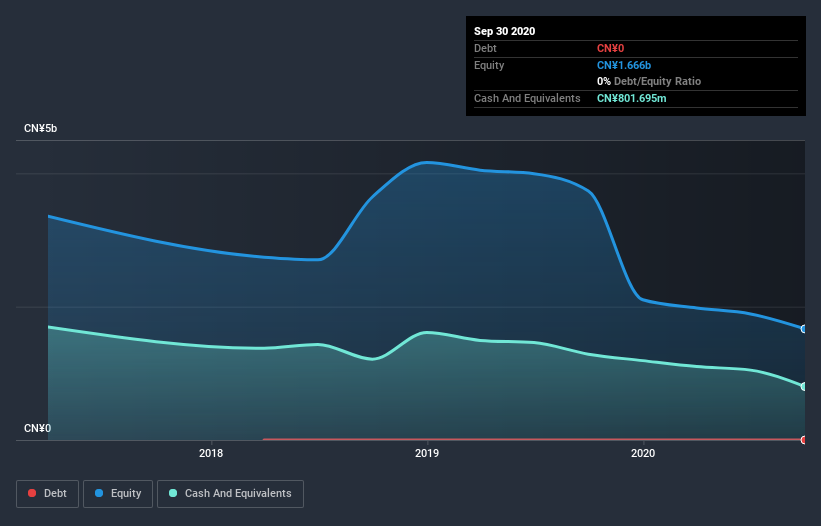This screenshot has height=526, width=821.
Task: Click the red Debt legend dot
Action: tap(32, 493)
